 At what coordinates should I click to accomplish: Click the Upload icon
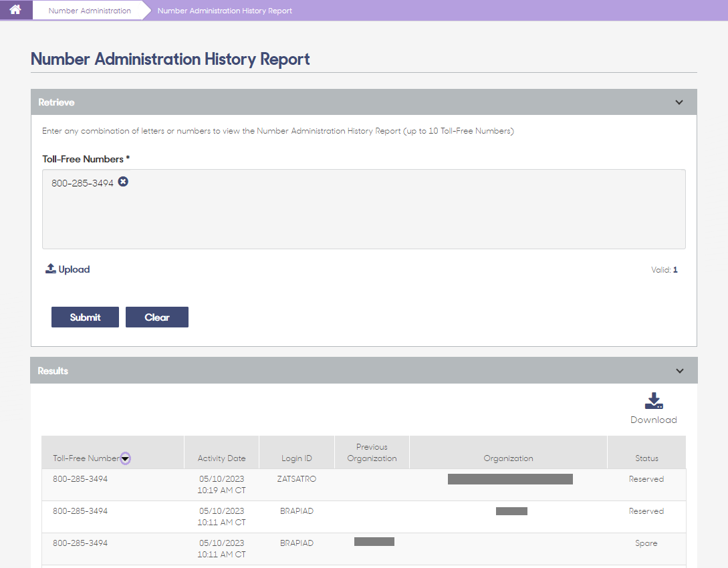click(x=51, y=269)
